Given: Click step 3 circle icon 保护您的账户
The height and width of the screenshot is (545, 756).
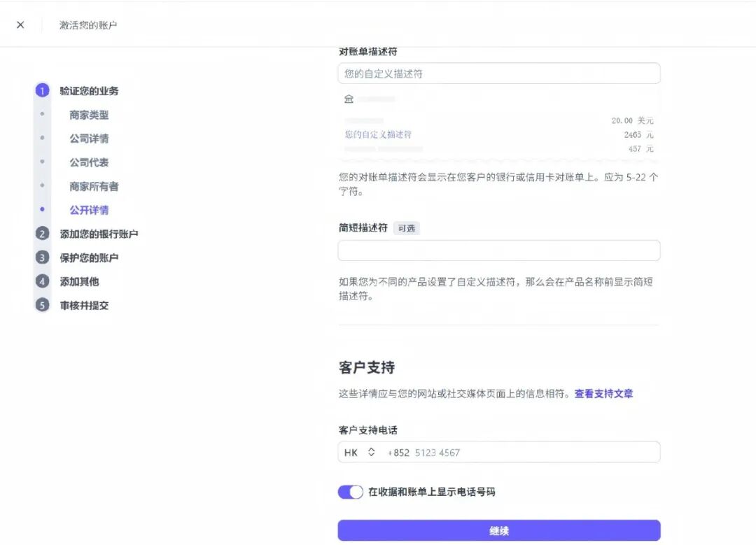Looking at the screenshot, I should coord(43,257).
